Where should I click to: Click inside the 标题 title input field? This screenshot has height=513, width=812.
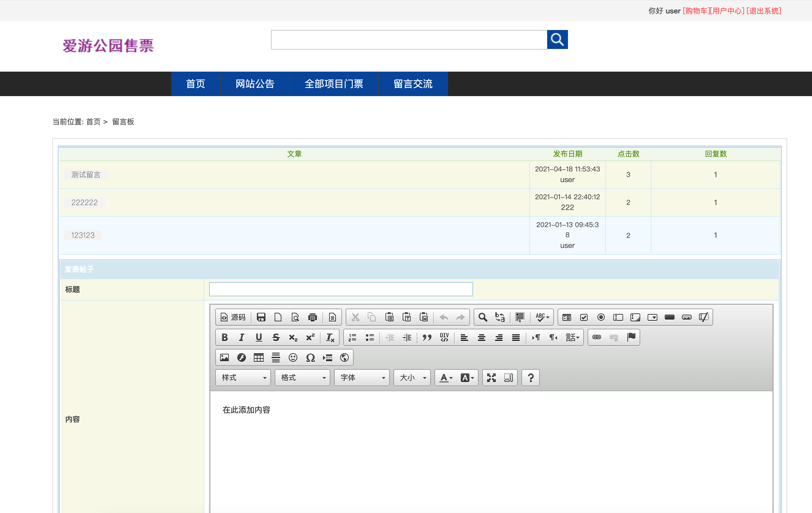point(340,289)
